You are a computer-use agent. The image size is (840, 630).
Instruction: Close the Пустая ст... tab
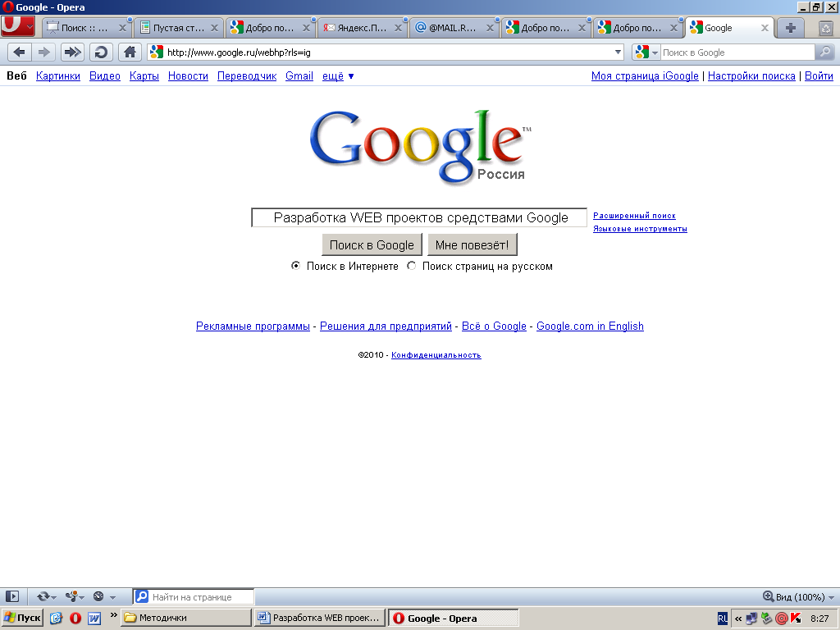tap(214, 28)
